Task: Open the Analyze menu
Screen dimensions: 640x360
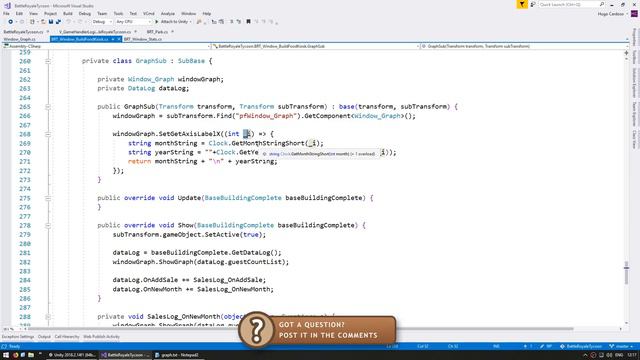Action: pyautogui.click(x=167, y=13)
